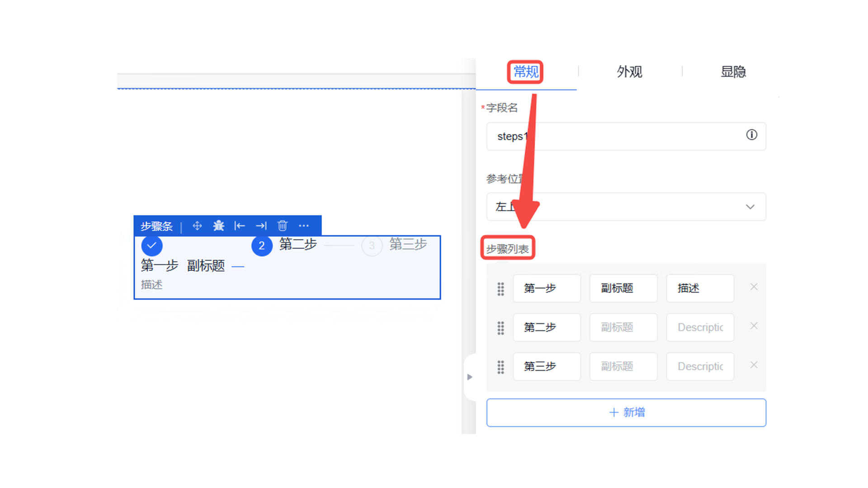Click the move icon in the steps toolbar
This screenshot has width=868, height=488.
tap(197, 225)
